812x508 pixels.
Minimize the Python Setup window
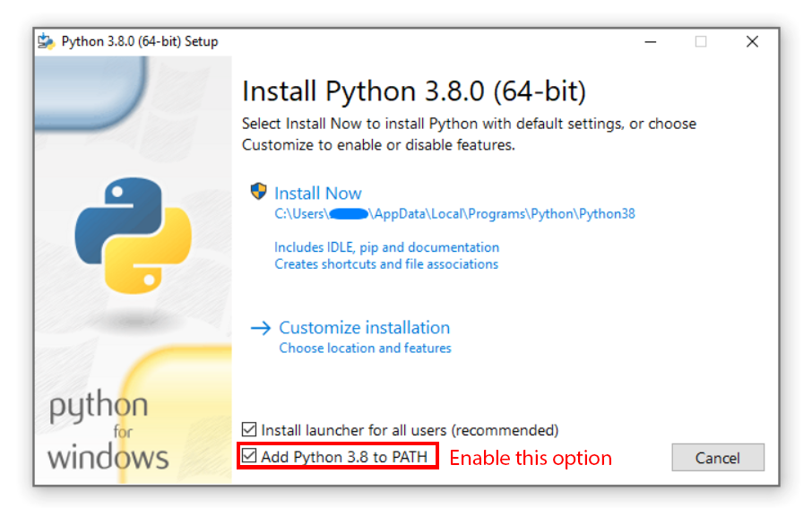coord(651,41)
